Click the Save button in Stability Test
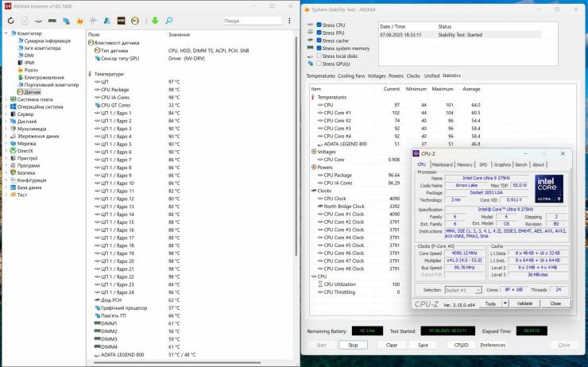 point(423,345)
